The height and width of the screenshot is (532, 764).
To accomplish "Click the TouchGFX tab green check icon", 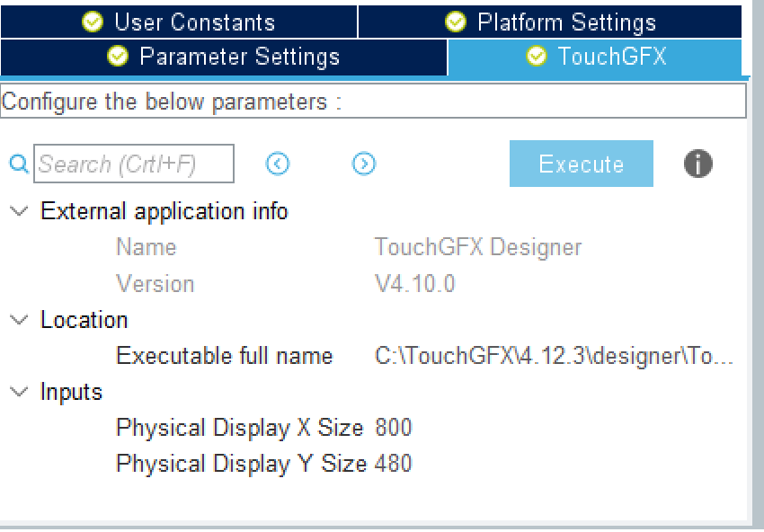I will click(537, 56).
